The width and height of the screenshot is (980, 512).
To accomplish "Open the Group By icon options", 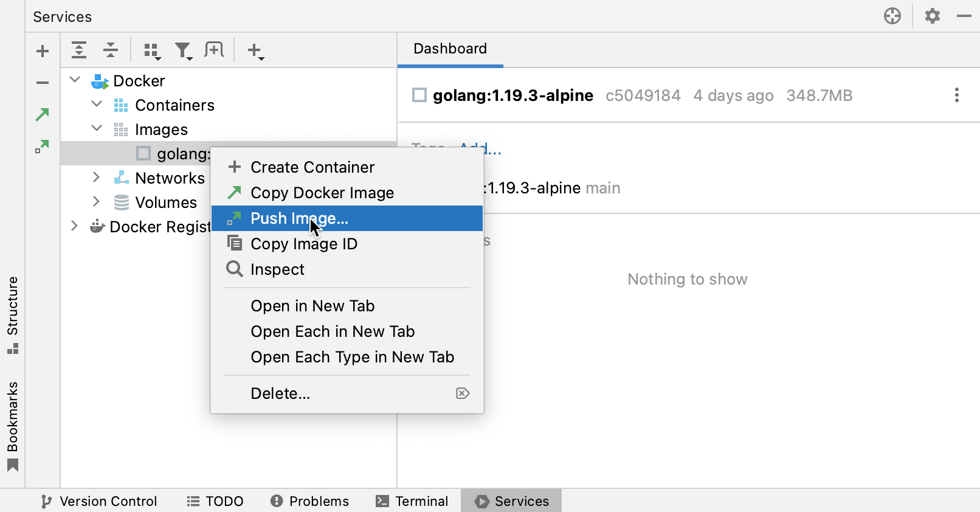I will [x=151, y=50].
